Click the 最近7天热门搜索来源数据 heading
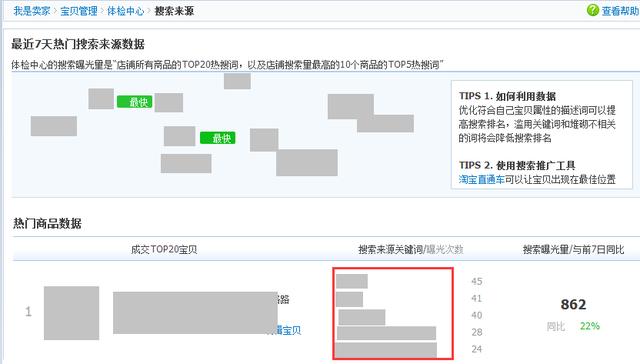This screenshot has width=640, height=364. (78, 44)
